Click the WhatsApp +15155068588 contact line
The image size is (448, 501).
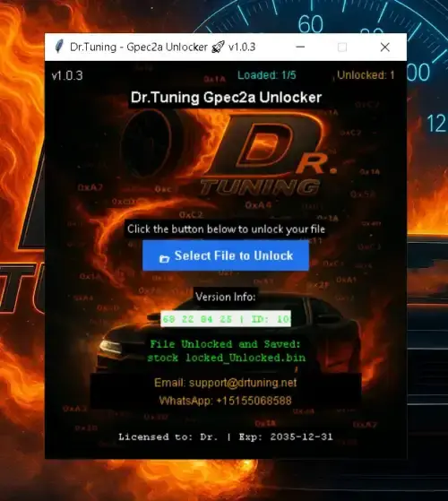pyautogui.click(x=226, y=401)
